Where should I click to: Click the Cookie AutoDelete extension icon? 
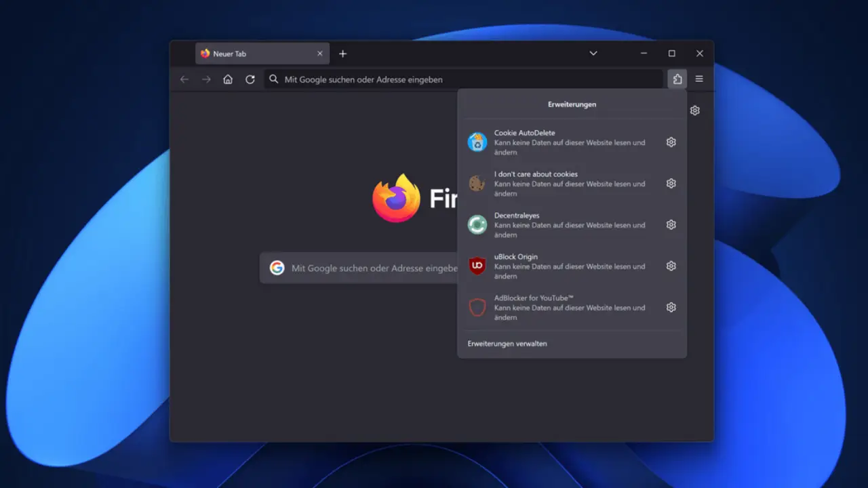[x=477, y=142]
